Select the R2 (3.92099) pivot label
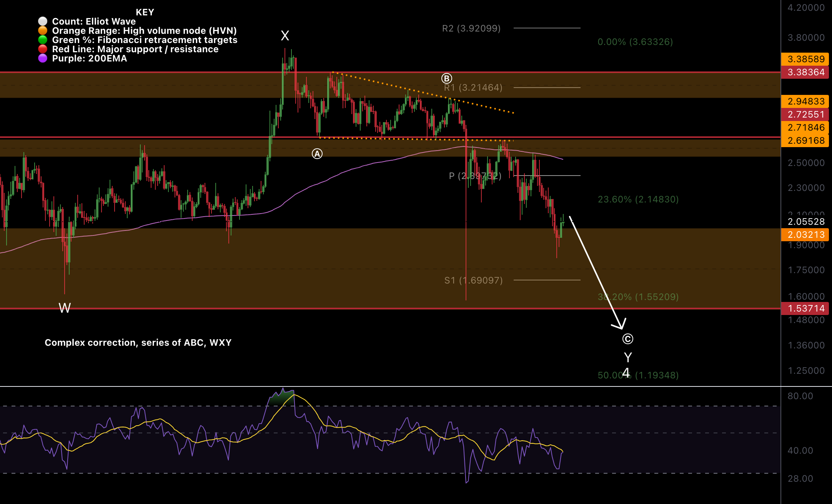The width and height of the screenshot is (832, 504). 471,28
